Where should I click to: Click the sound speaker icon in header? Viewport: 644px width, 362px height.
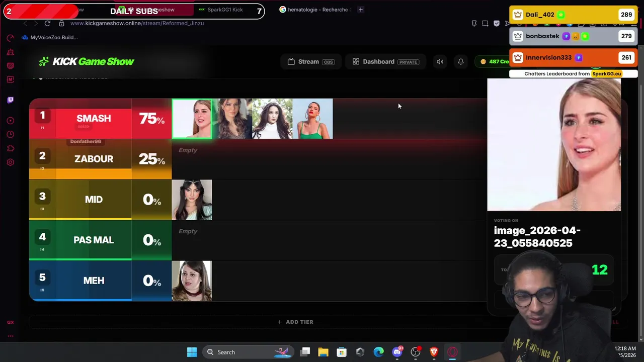pyautogui.click(x=440, y=62)
